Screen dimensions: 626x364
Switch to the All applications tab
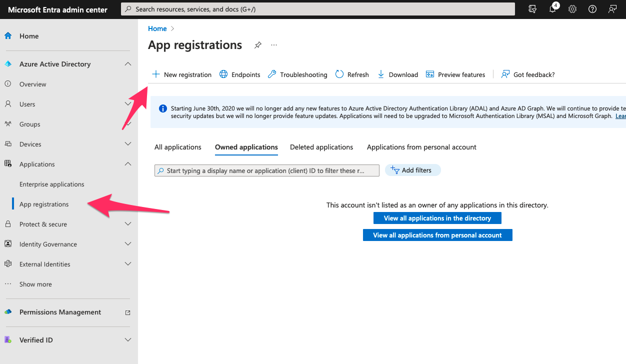pos(178,147)
